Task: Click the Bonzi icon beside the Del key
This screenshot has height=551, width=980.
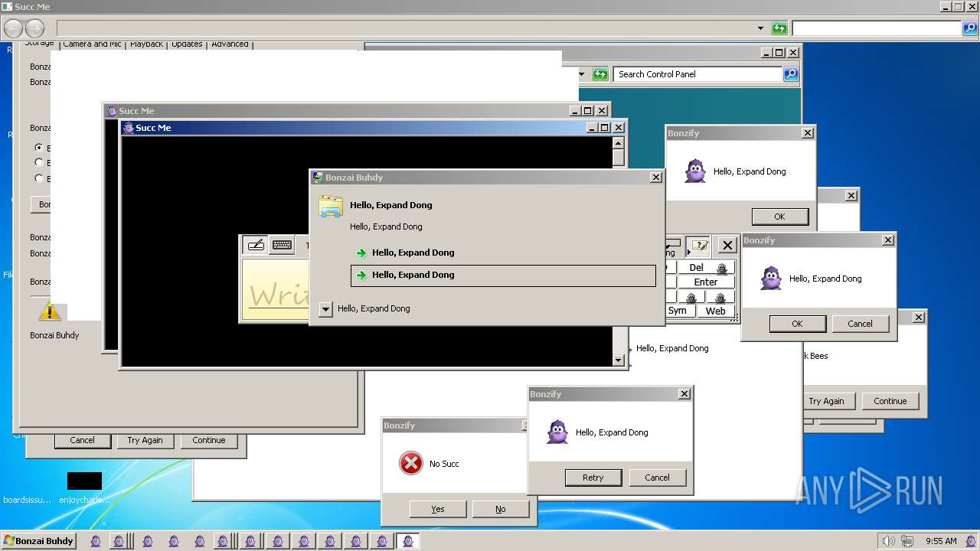Action: [x=721, y=269]
